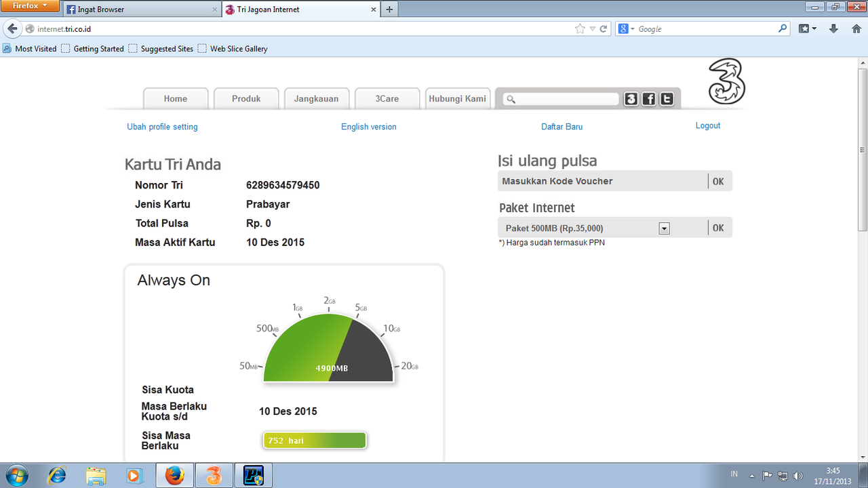
Task: Click the Twitter icon beside the search box
Action: coord(666,98)
